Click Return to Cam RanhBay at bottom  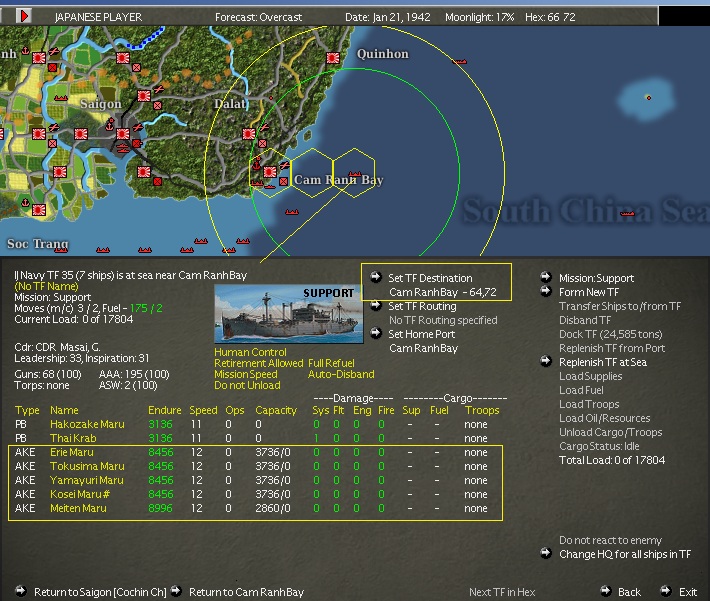[246, 592]
